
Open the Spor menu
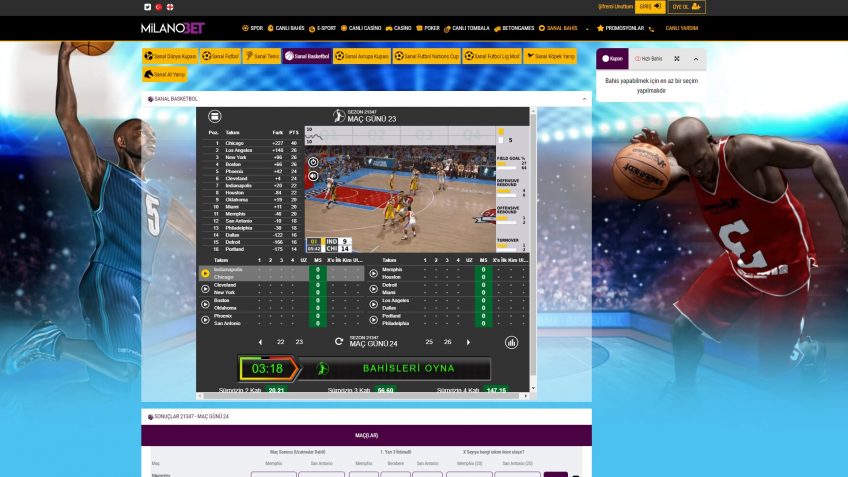253,28
